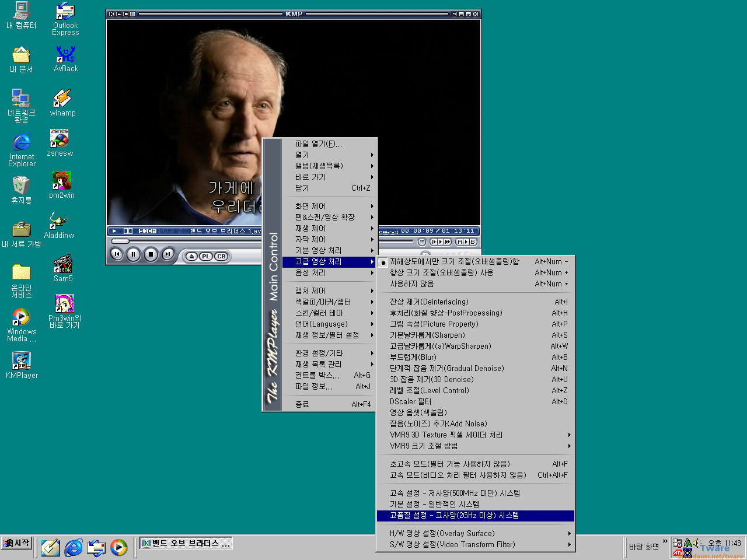Open the 시작 Start button

click(x=16, y=543)
